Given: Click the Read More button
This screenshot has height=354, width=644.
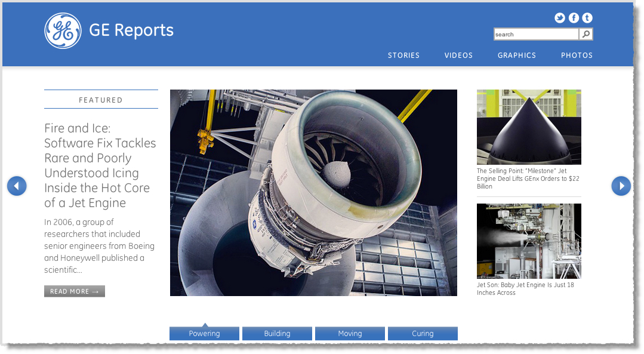Looking at the screenshot, I should tap(75, 291).
